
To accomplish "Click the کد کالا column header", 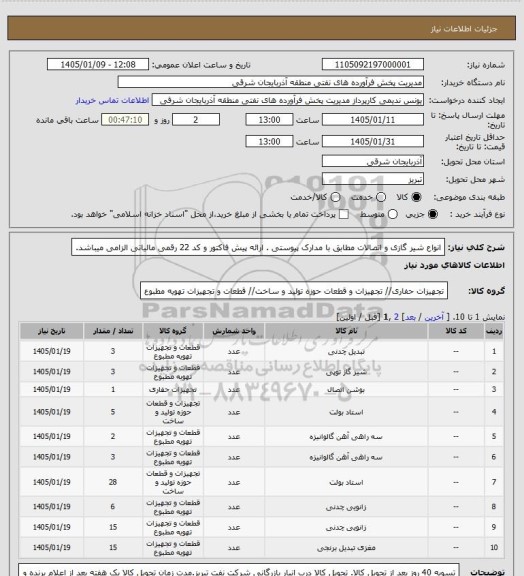I will click(456, 331).
